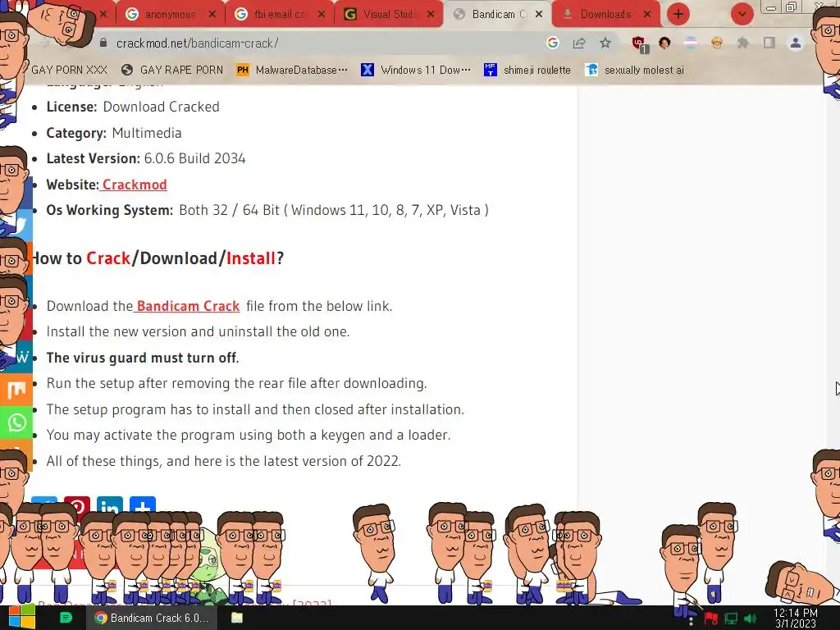Click the blue plus share button
The image size is (840, 630).
(143, 505)
